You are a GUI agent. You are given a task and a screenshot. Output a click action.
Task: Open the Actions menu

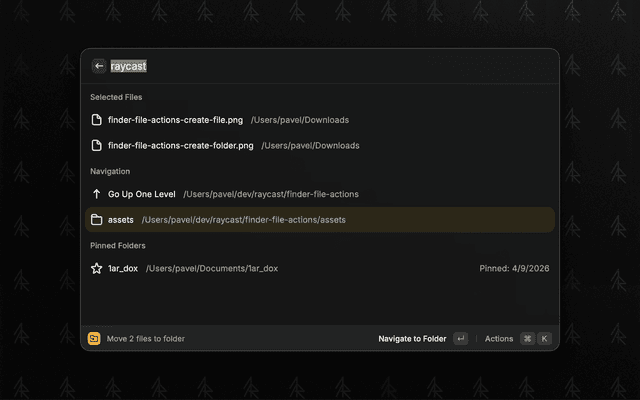coord(499,339)
